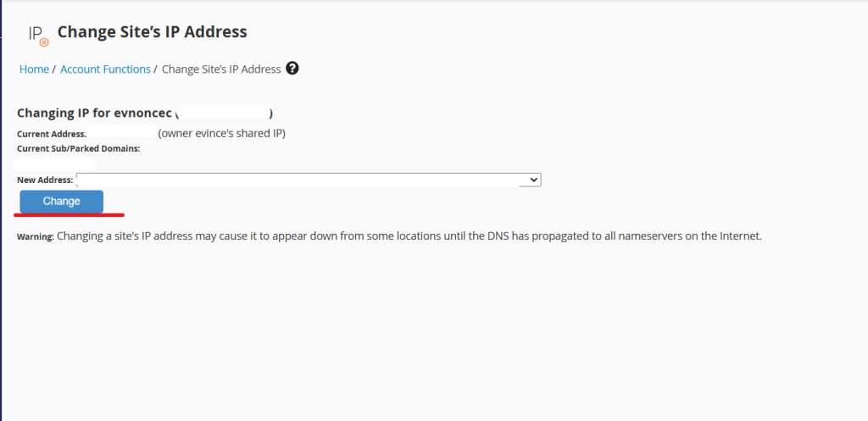Select the Current Address label
The width and height of the screenshot is (868, 421).
[x=51, y=134]
